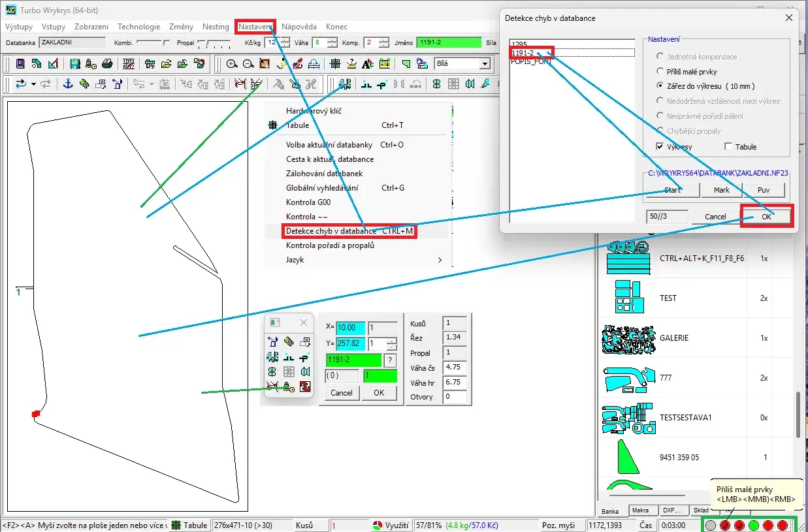This screenshot has height=532, width=808.
Task: Enable the 'Tabule' checkbox in dialog
Action: pyautogui.click(x=728, y=147)
